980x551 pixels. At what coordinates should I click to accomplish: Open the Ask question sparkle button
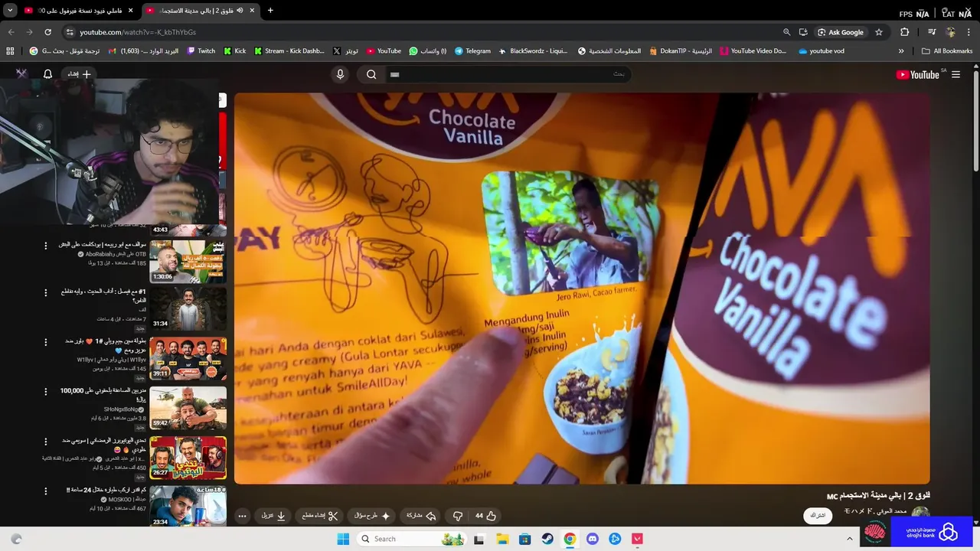point(373,516)
